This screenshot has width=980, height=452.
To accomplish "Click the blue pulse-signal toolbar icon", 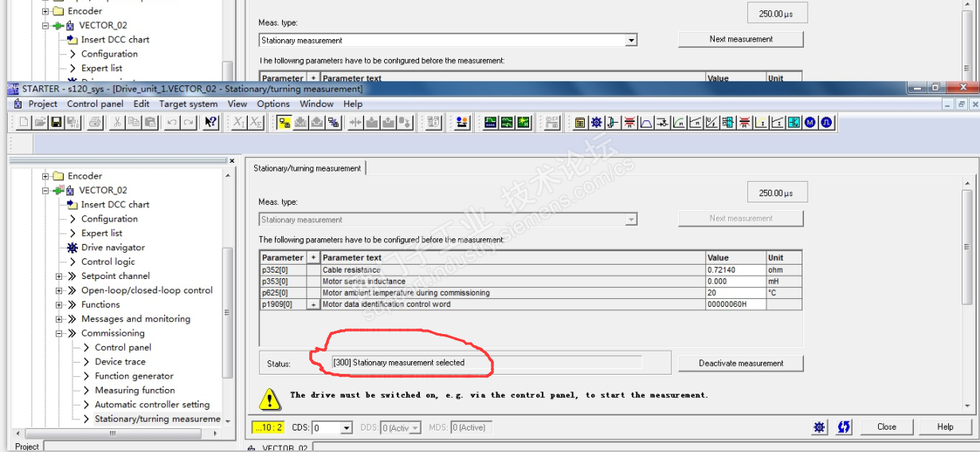I will [x=826, y=122].
